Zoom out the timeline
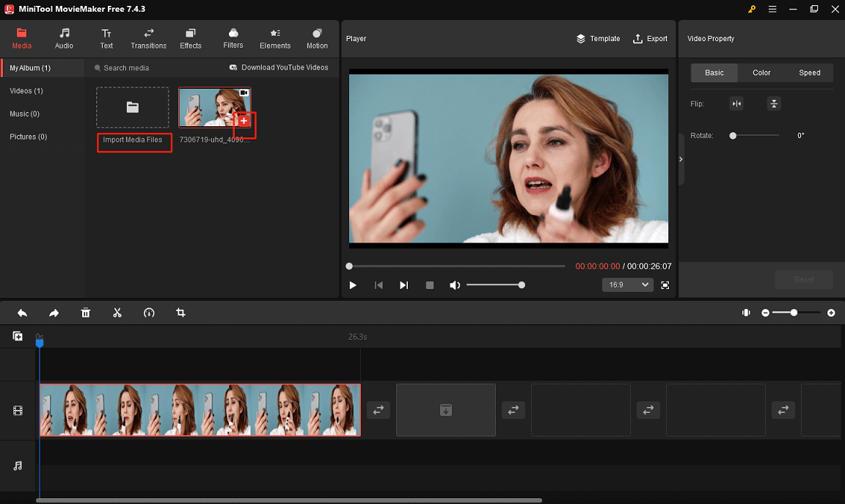Image resolution: width=845 pixels, height=504 pixels. pos(765,313)
